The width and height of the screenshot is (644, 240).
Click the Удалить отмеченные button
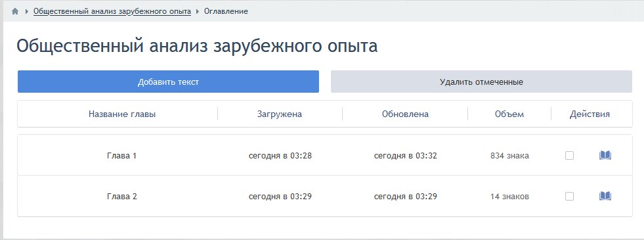[481, 82]
